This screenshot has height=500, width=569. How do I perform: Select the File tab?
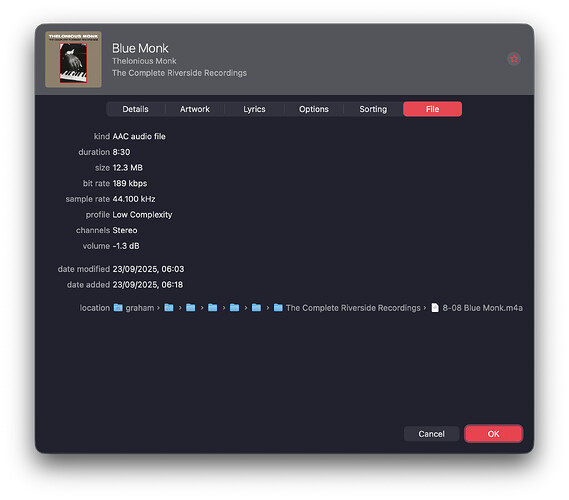433,109
